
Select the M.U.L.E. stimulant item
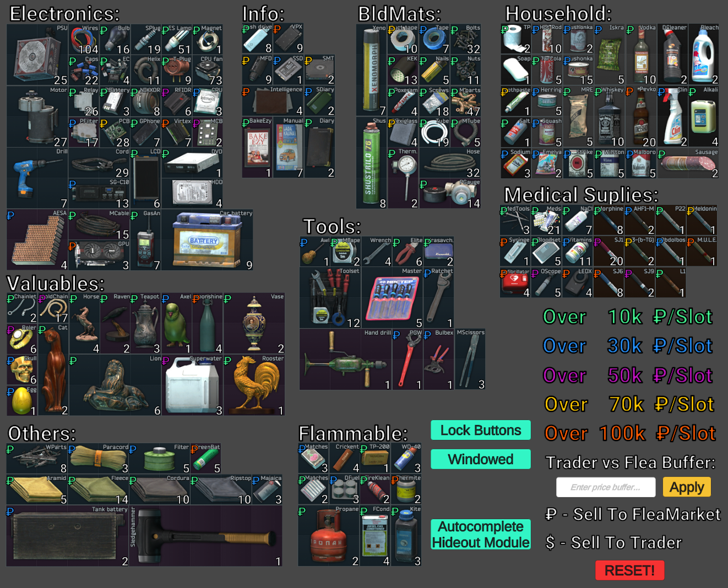(x=703, y=251)
